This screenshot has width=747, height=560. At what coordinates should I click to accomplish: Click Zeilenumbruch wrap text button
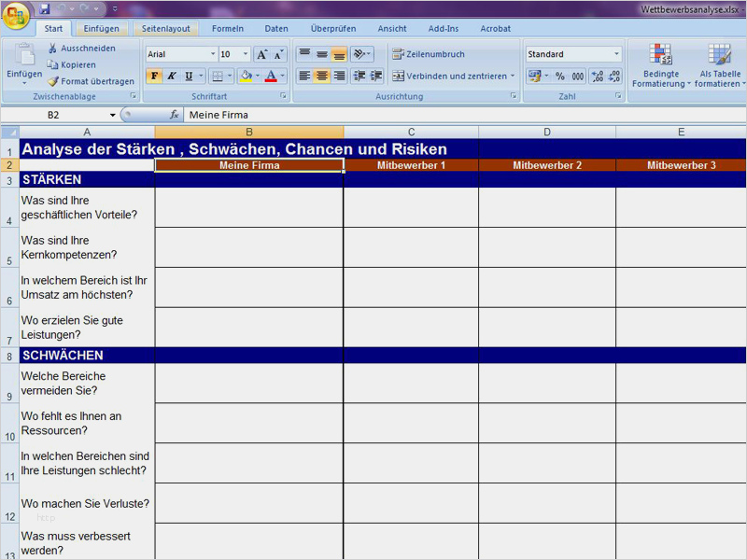point(428,55)
